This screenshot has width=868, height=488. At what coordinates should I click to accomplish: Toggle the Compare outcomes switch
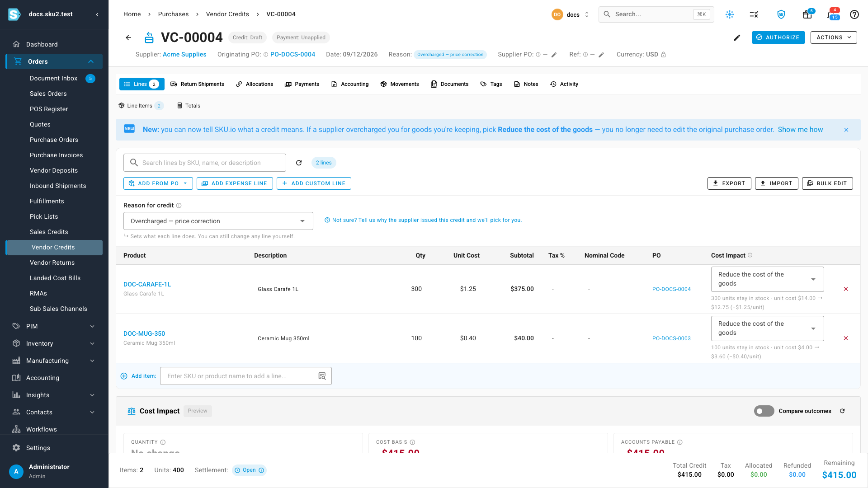coord(764,411)
